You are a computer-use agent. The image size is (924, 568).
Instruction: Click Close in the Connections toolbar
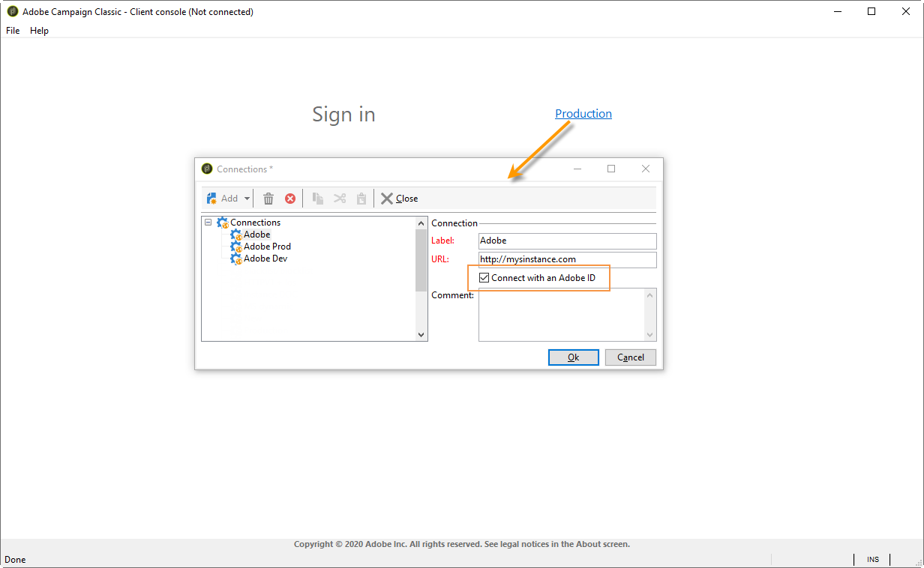[399, 199]
